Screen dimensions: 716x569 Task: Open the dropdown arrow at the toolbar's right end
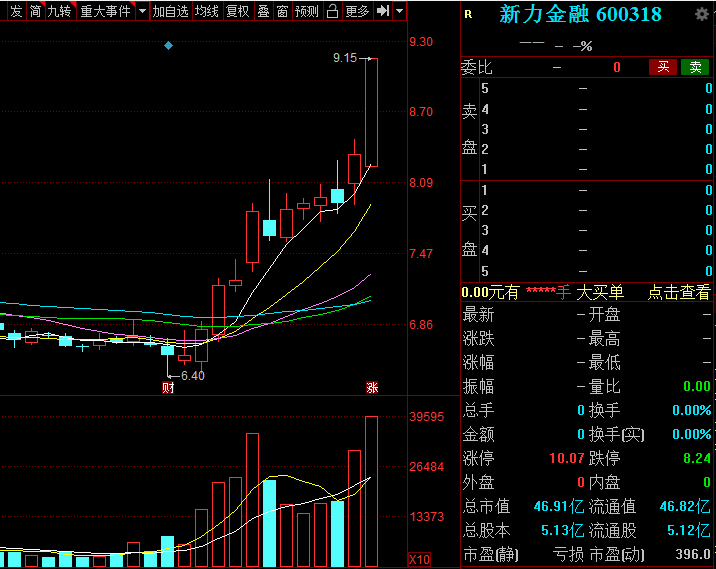[400, 11]
